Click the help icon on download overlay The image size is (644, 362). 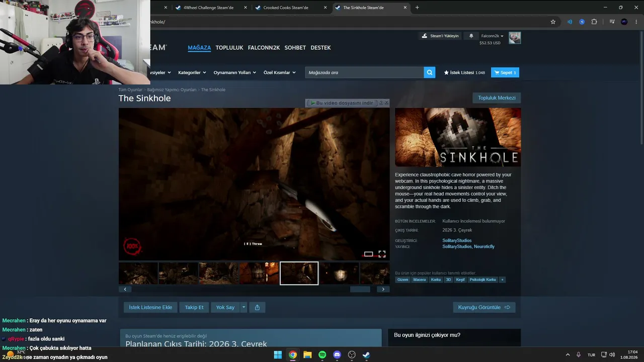pyautogui.click(x=381, y=103)
